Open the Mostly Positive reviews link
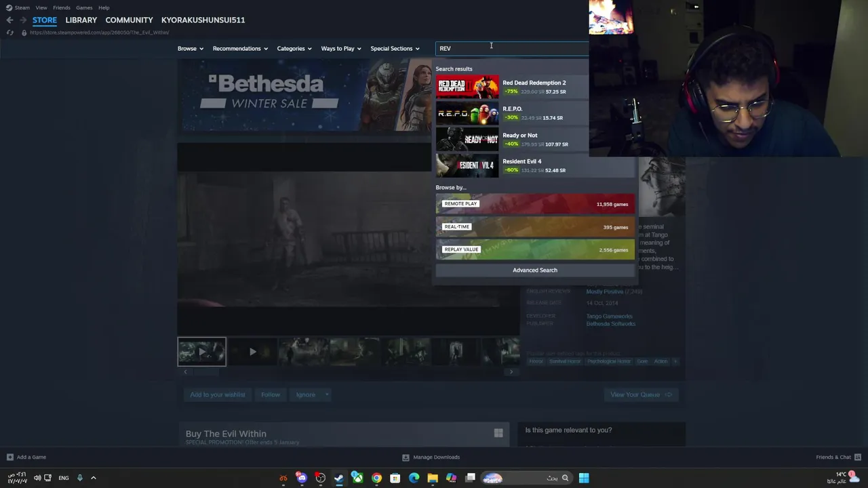The width and height of the screenshot is (868, 488). coord(604,291)
